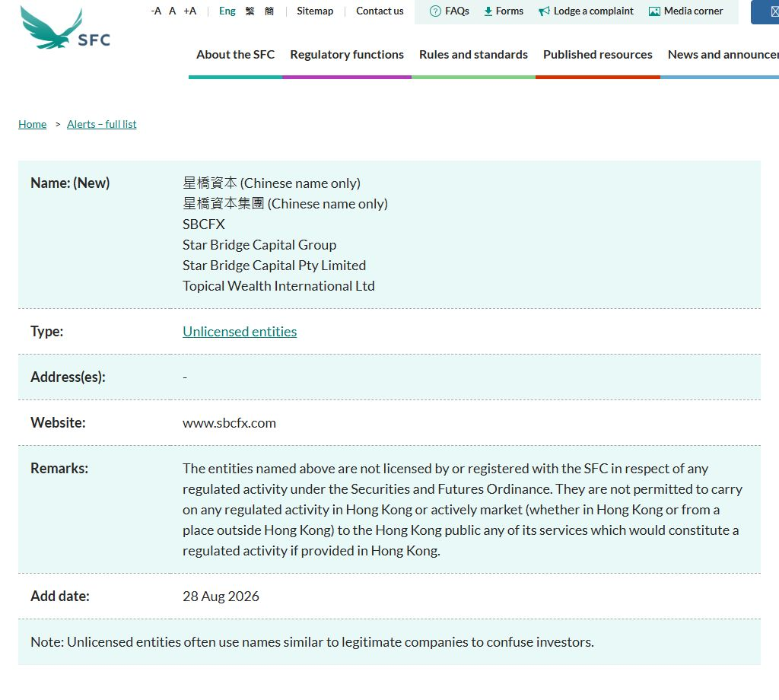Click the Forms download arrow icon
Screen dimensions: 779x700
[x=488, y=11]
